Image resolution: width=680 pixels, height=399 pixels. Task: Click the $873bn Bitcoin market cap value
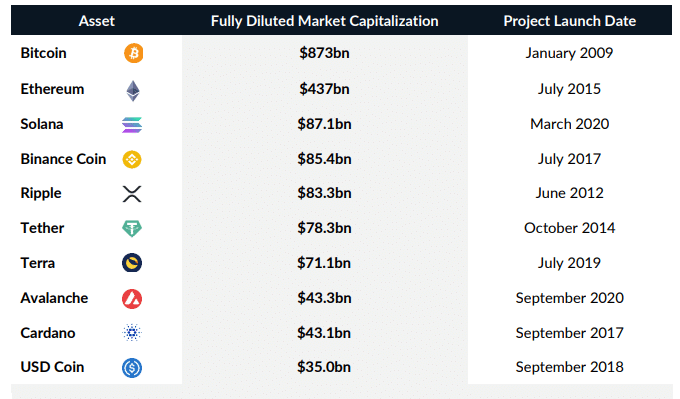(324, 53)
